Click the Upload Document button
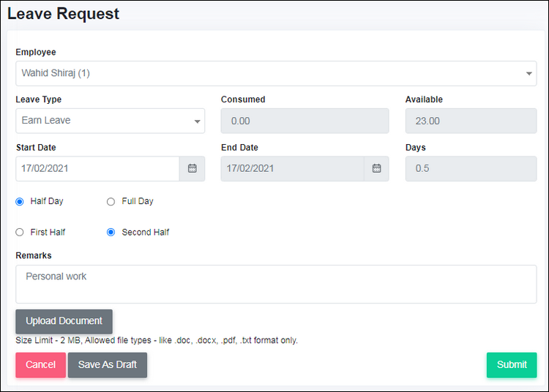Viewport: 549px width, 392px height. (x=64, y=321)
